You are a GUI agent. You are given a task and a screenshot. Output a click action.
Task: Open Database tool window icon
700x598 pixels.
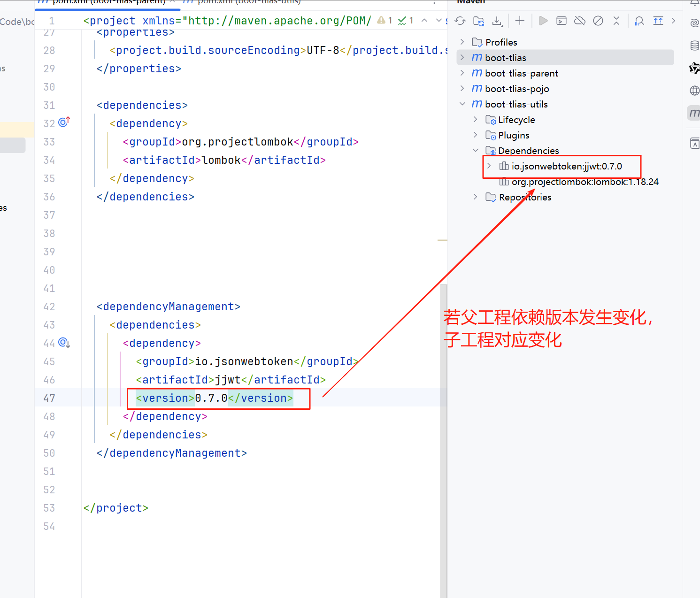(x=695, y=46)
